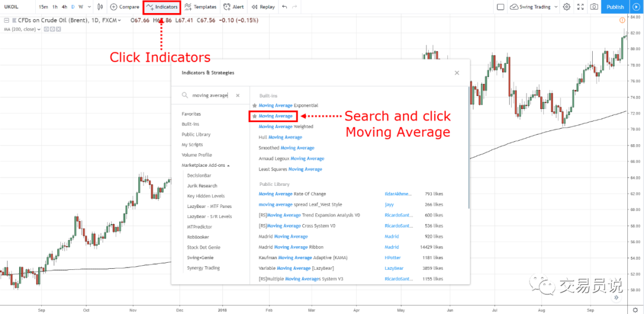This screenshot has height=314, width=644.
Task: Click the play icon beside Publish
Action: [637, 7]
